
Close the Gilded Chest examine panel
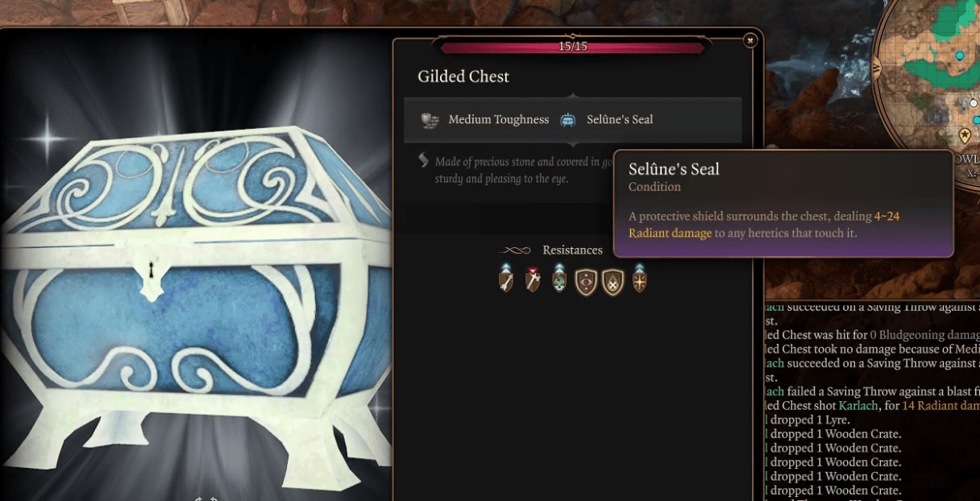click(750, 39)
